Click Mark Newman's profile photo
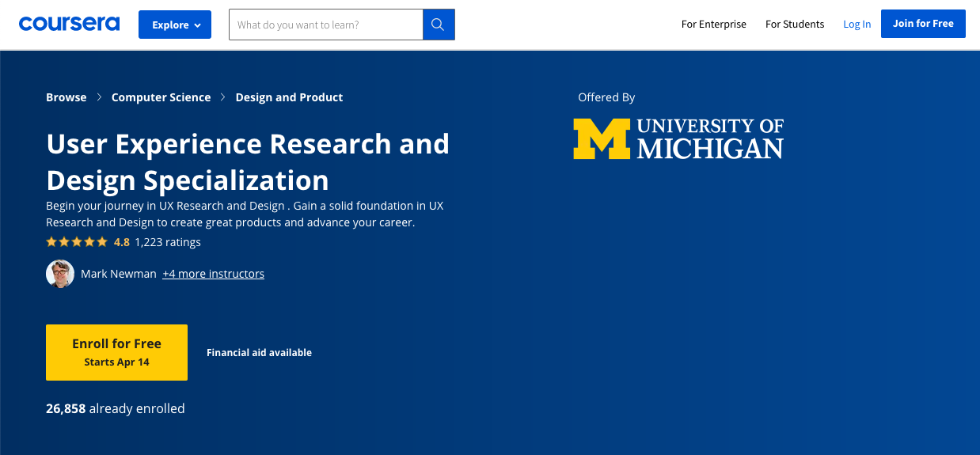The image size is (980, 455). [60, 274]
